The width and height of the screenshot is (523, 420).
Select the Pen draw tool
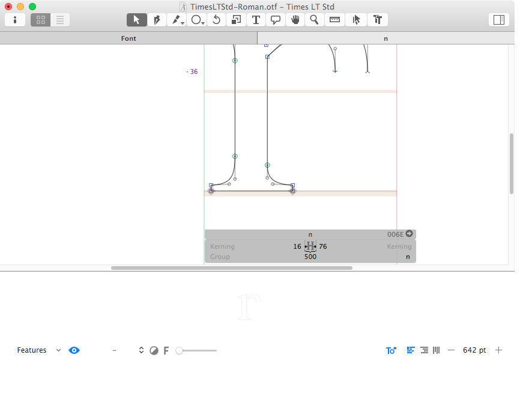157,20
